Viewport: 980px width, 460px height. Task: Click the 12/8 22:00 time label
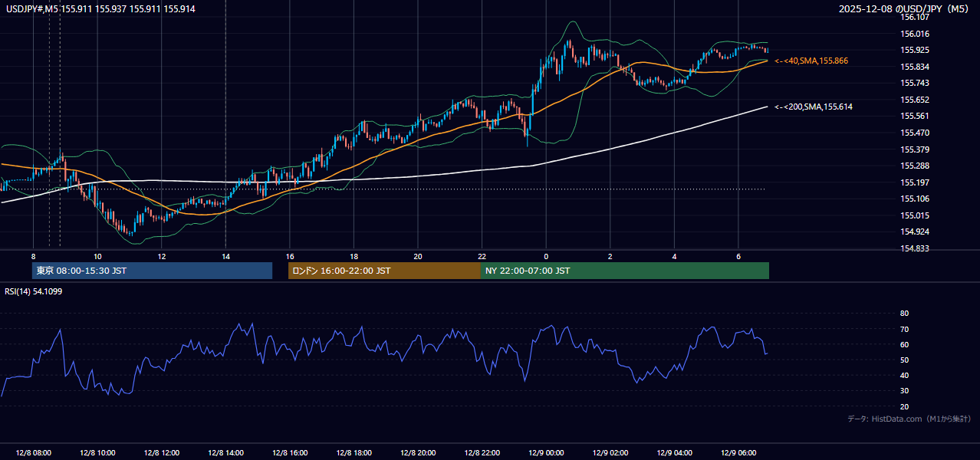(482, 453)
